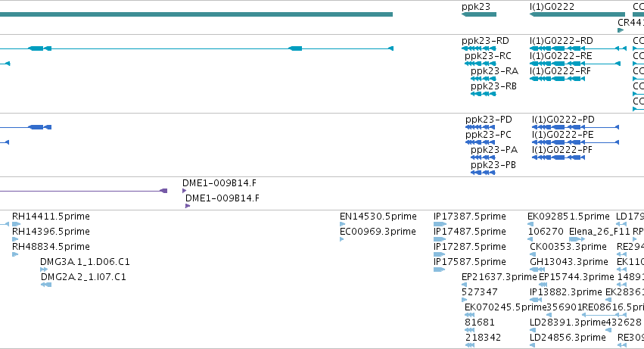
Task: Click the ppk23-RD transcript feature
Action: point(479,48)
